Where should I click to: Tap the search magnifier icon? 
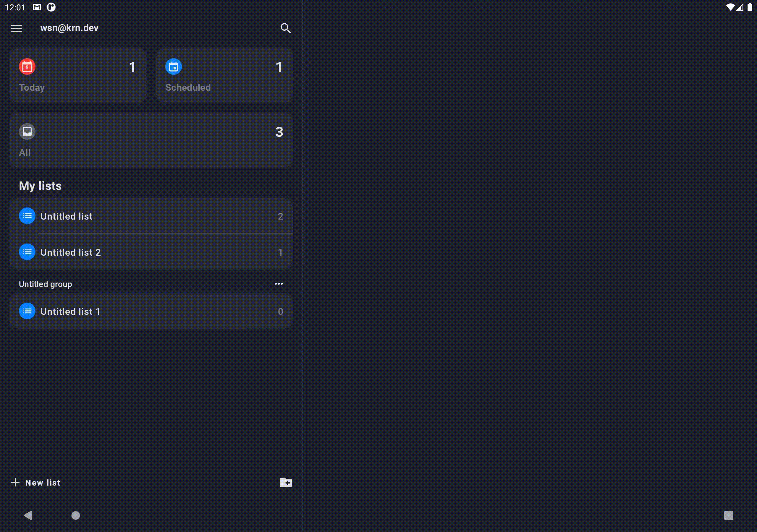[x=285, y=28]
